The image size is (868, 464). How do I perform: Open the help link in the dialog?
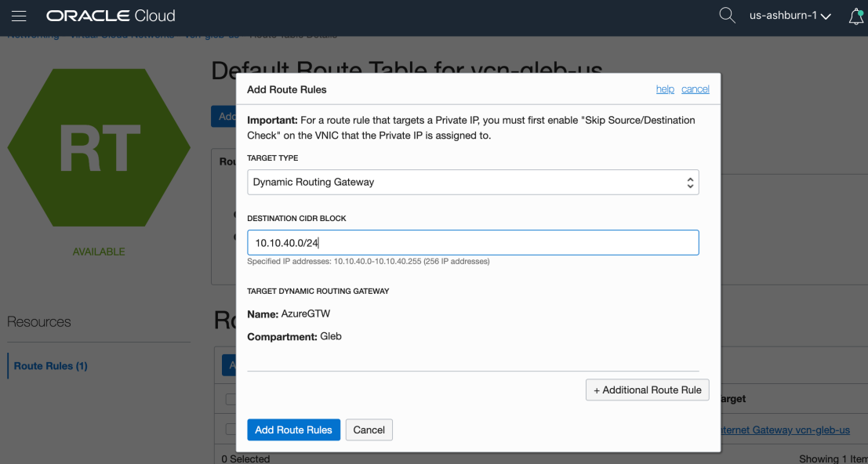(x=665, y=89)
